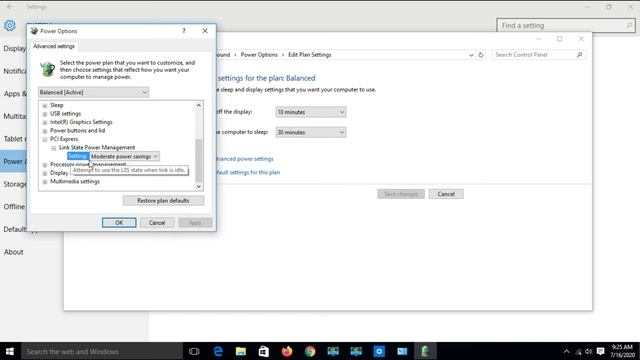Click the settings tree scrollbar thumb
The height and width of the screenshot is (360, 640).
(x=199, y=160)
